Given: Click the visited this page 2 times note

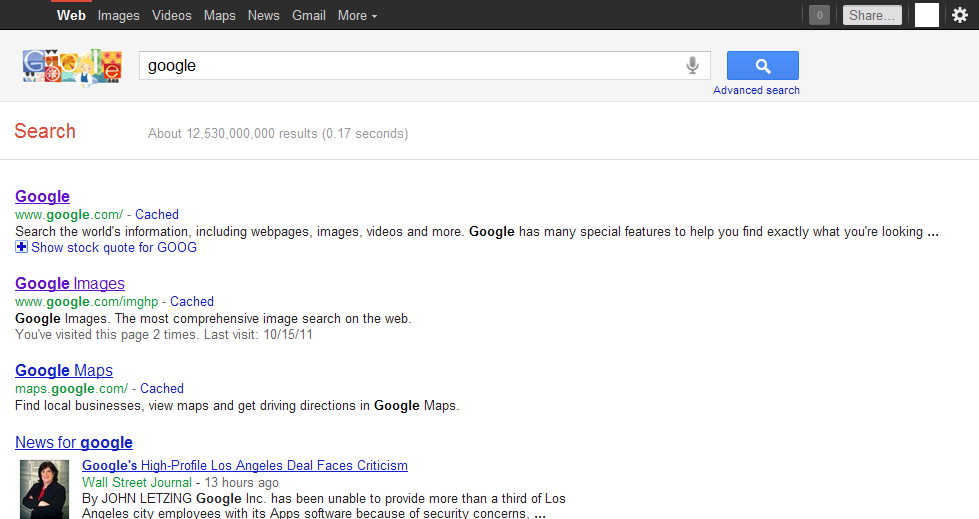Looking at the screenshot, I should coord(164,334).
